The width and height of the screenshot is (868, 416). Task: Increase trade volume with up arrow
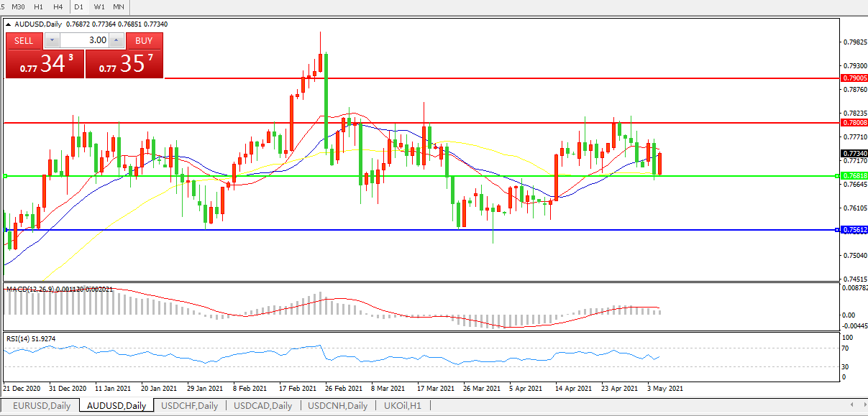coord(117,41)
